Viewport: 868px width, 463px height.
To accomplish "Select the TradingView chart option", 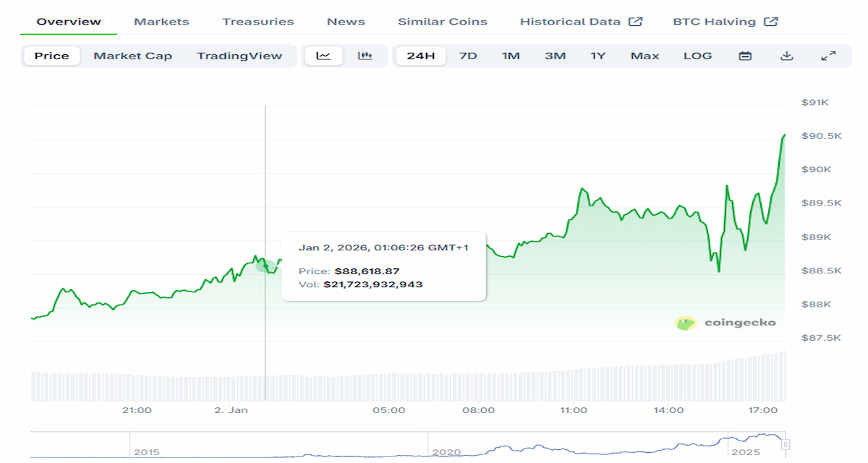I will pyautogui.click(x=241, y=55).
